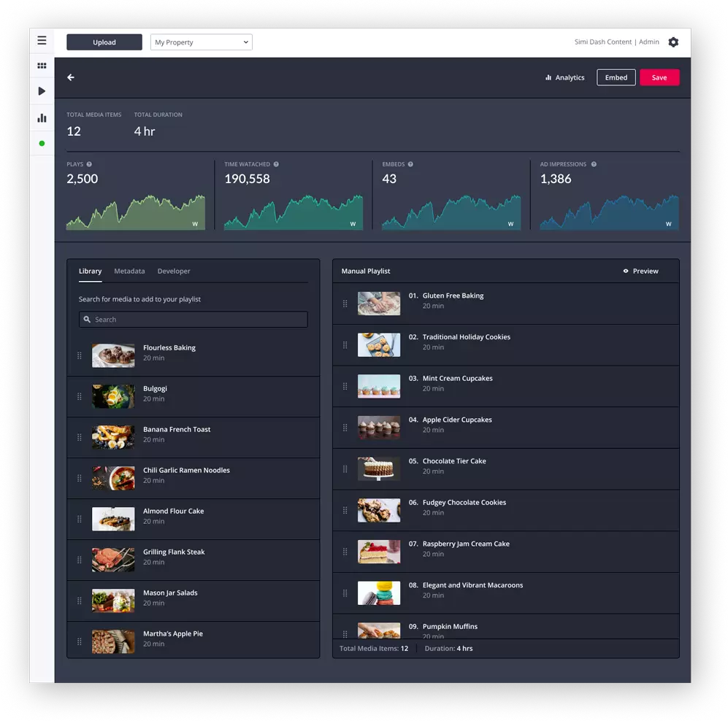Switch to the Metadata tab
Viewport: 728px width, 721px height.
(129, 271)
